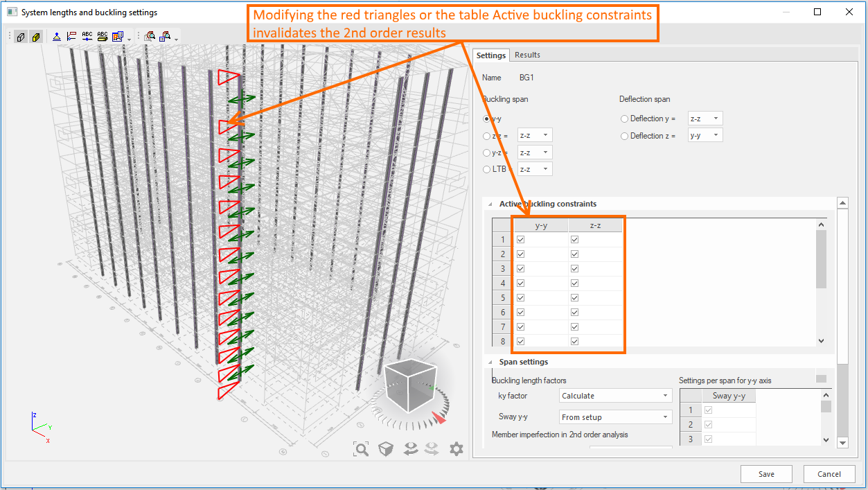This screenshot has height=490, width=868.
Task: Toggle member name labels ABC line icon
Action: 87,37
